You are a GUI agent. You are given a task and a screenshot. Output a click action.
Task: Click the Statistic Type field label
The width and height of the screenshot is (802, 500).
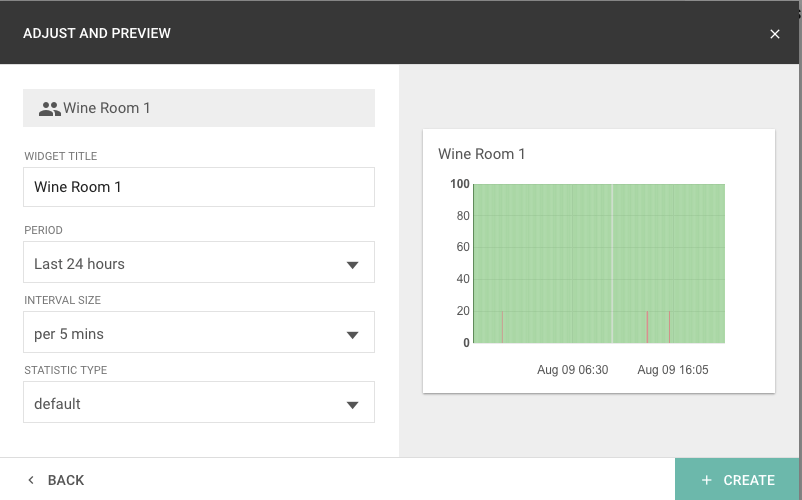[65, 370]
